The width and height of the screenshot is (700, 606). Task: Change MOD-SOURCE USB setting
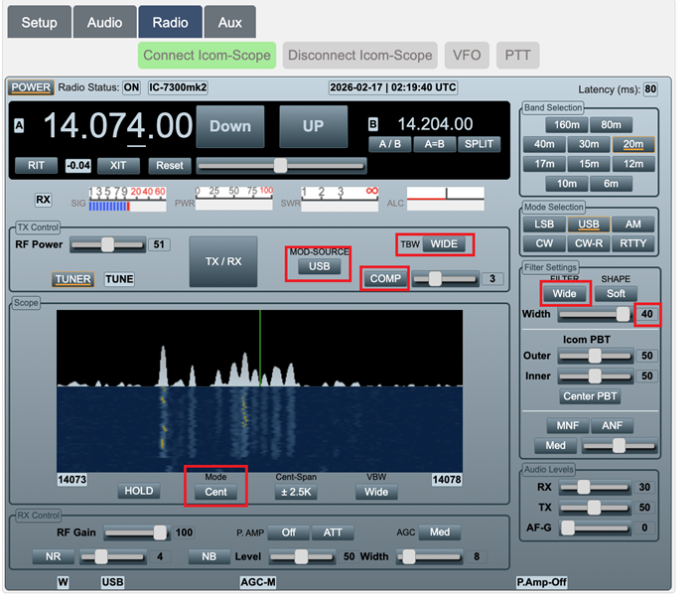point(320,267)
